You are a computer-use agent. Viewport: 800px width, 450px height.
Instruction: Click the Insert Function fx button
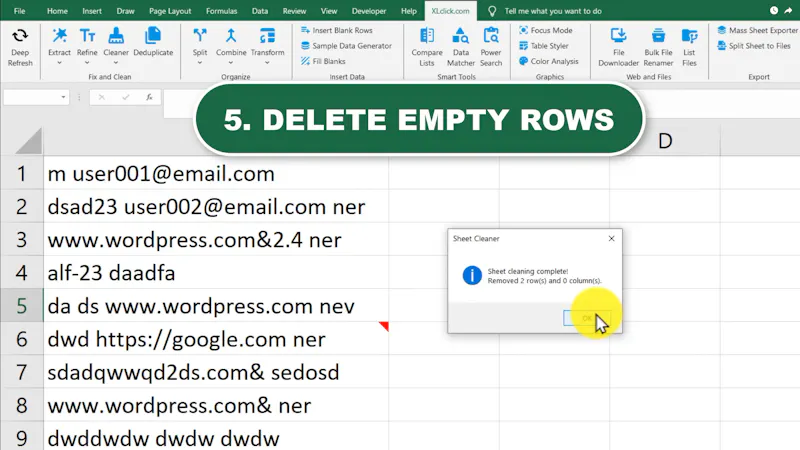(x=149, y=97)
